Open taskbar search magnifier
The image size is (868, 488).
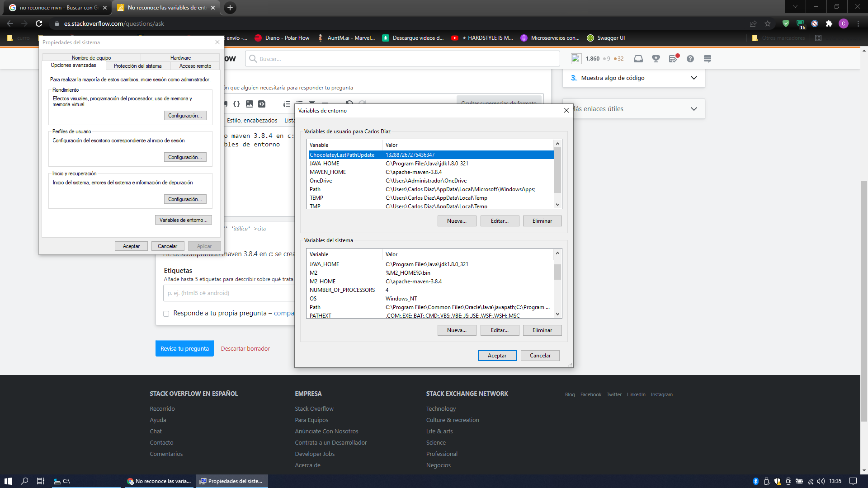24,481
